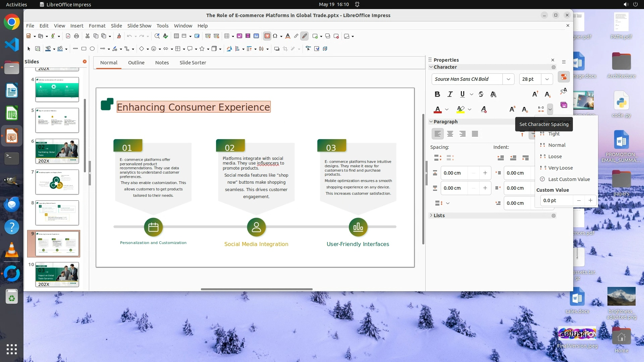Select Tight character spacing option
644x362 pixels.
click(554, 134)
